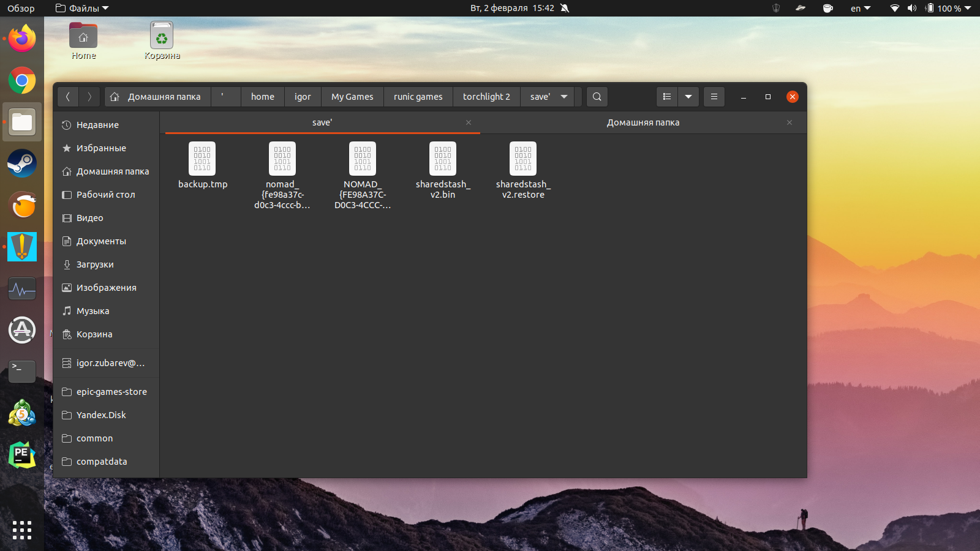Click the Home icon in the path bar
This screenshot has height=551, width=980.
pyautogui.click(x=114, y=96)
